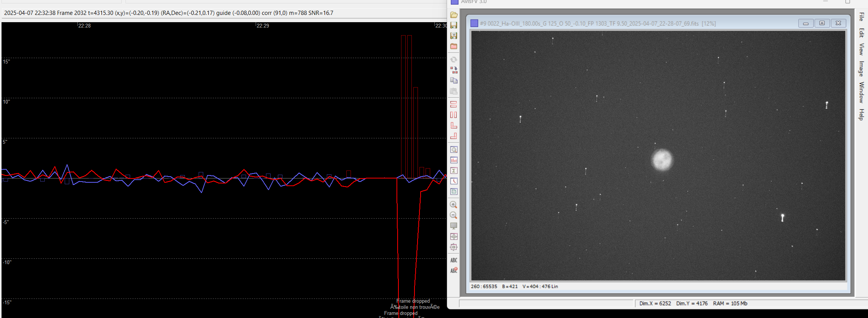The height and width of the screenshot is (318, 868).
Task: Show the histogram bar chart icon
Action: tap(454, 160)
